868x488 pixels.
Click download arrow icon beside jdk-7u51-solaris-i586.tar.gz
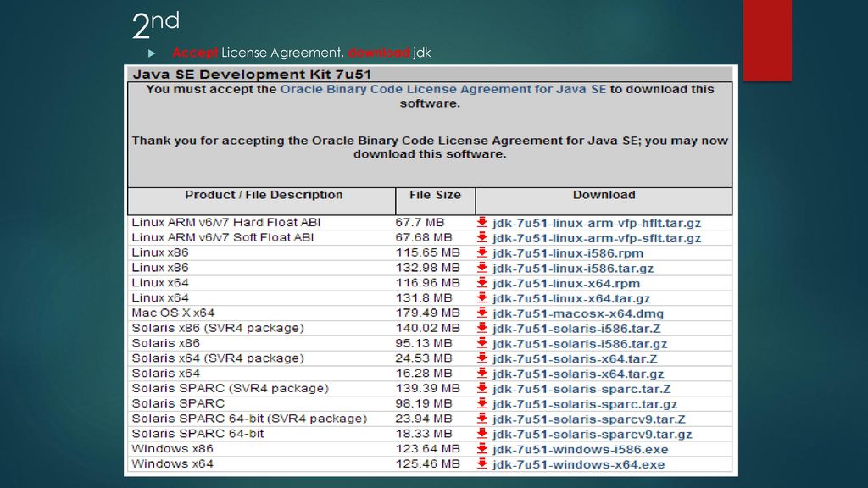coord(482,343)
